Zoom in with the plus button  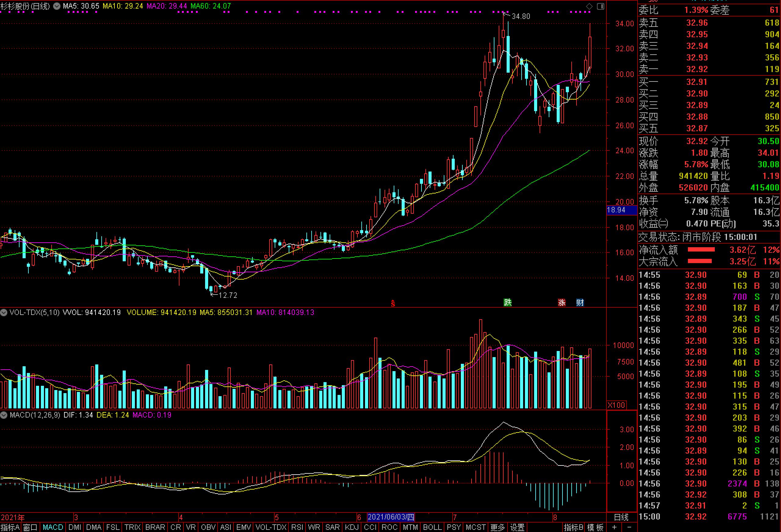(x=615, y=527)
